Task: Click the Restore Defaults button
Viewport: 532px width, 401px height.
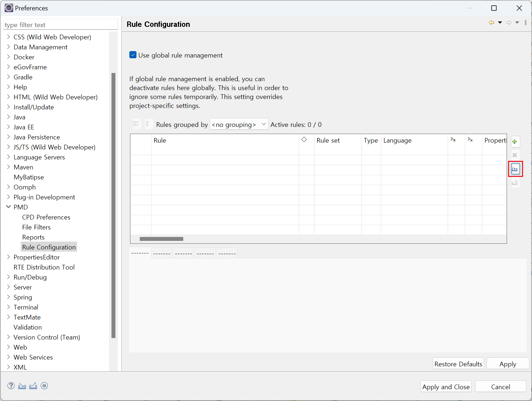Action: [458, 364]
